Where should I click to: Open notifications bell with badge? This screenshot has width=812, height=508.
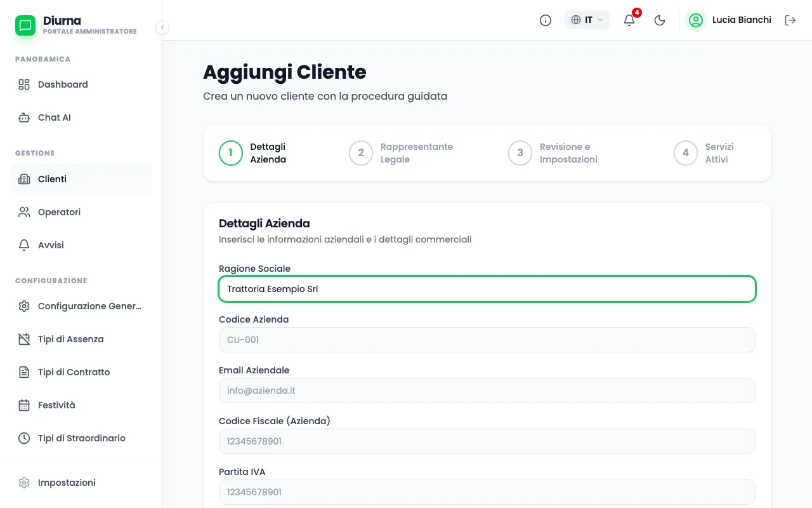tap(629, 20)
